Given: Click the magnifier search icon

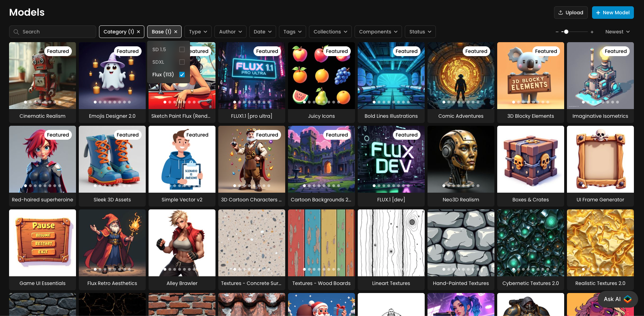Looking at the screenshot, I should [16, 32].
